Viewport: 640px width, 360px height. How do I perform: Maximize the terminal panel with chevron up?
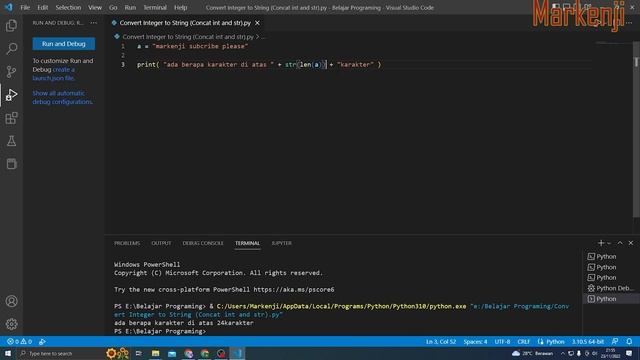(620, 243)
